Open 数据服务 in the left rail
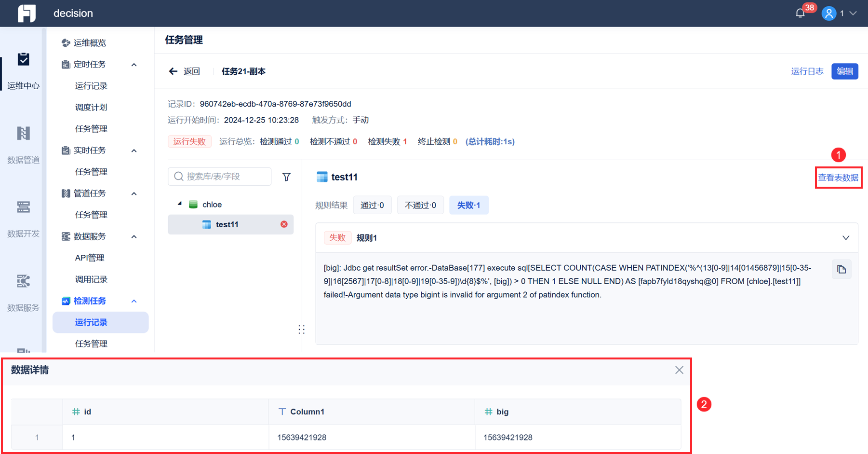The image size is (868, 454). (23, 293)
